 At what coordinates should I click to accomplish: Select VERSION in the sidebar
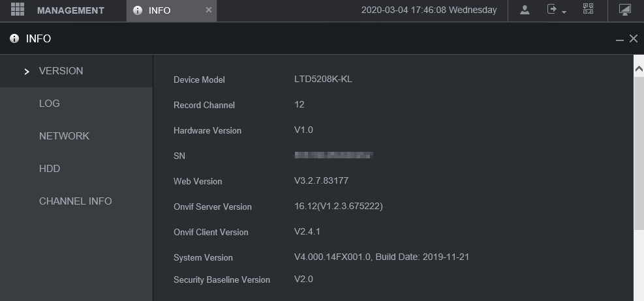pyautogui.click(x=61, y=71)
